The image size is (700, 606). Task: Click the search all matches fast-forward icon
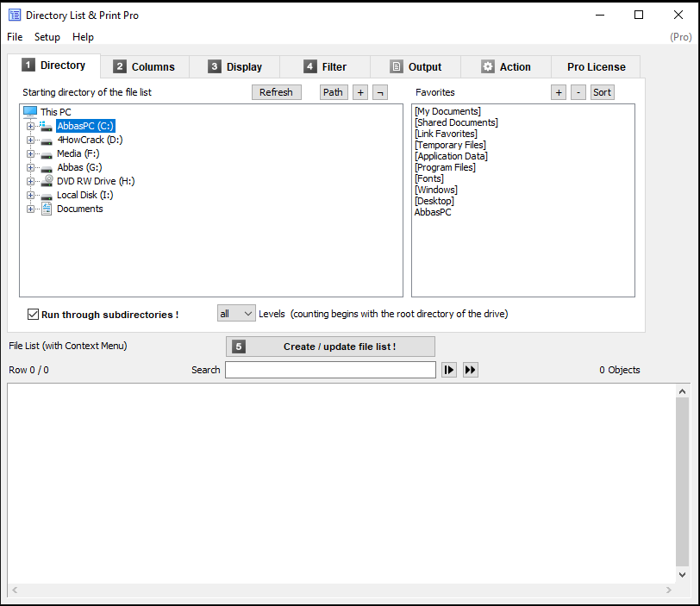(x=471, y=370)
